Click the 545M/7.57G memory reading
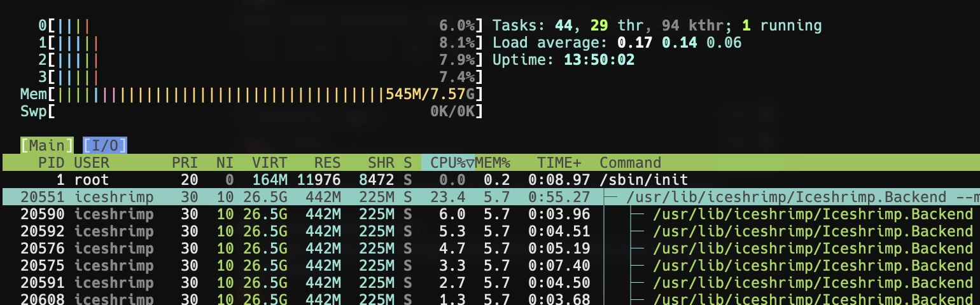This screenshot has height=305, width=980. click(430, 95)
